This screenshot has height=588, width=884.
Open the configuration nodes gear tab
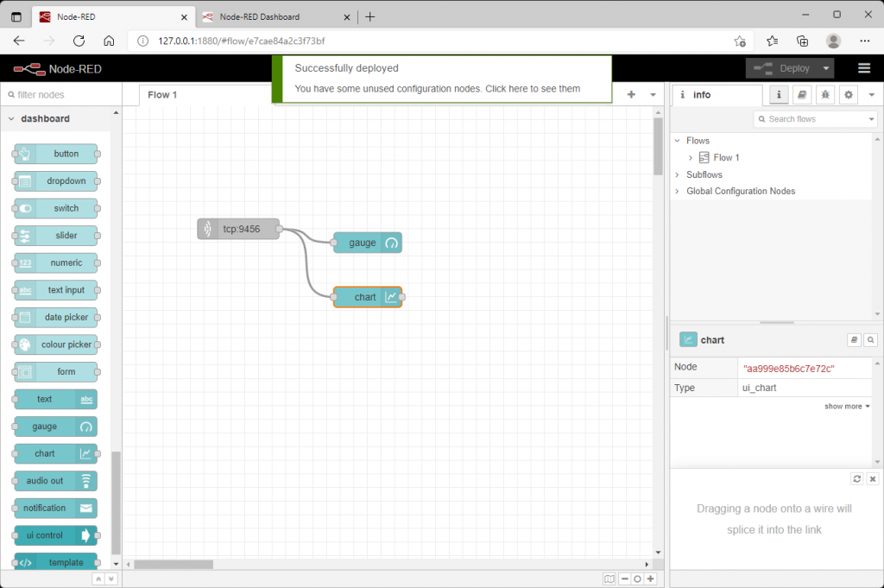point(849,95)
